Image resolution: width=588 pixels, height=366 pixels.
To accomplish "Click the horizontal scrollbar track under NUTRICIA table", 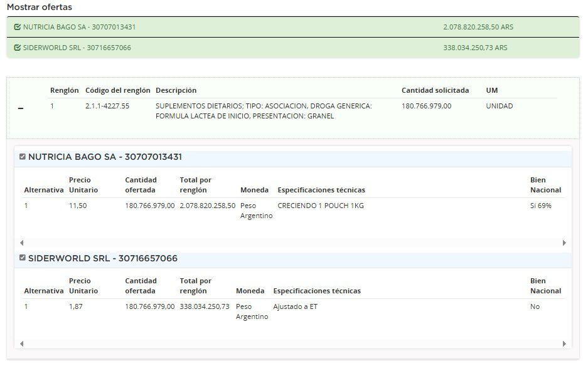I will [x=292, y=243].
